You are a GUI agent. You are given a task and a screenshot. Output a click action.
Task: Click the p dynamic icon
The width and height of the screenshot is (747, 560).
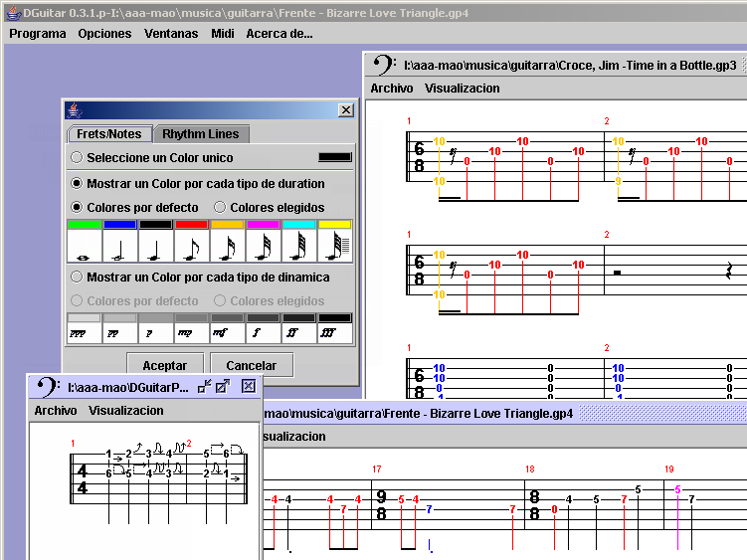[x=156, y=333]
